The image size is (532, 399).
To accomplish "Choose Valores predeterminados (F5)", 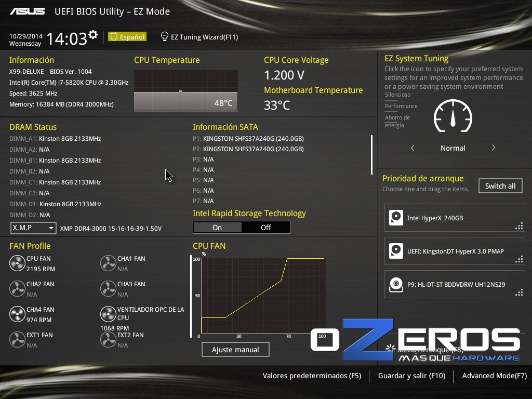I will point(312,376).
